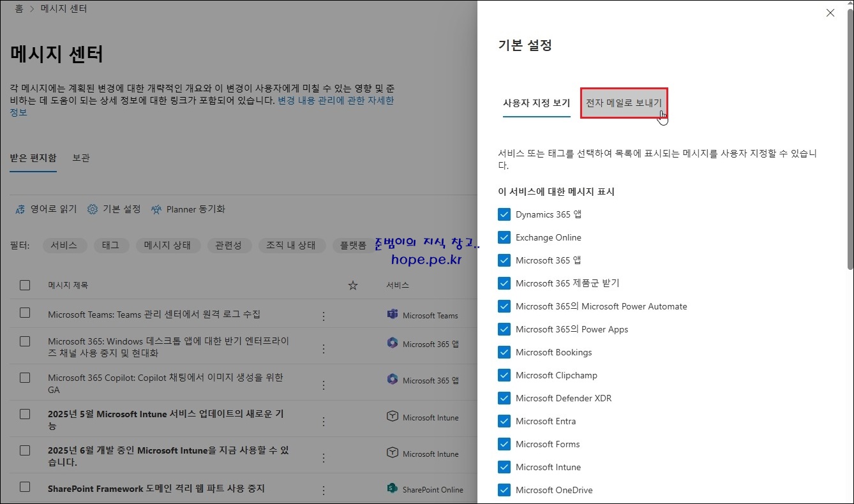
Task: Open the 2025년 5월 Intune 서비스 업데이트 message
Action: [x=166, y=420]
